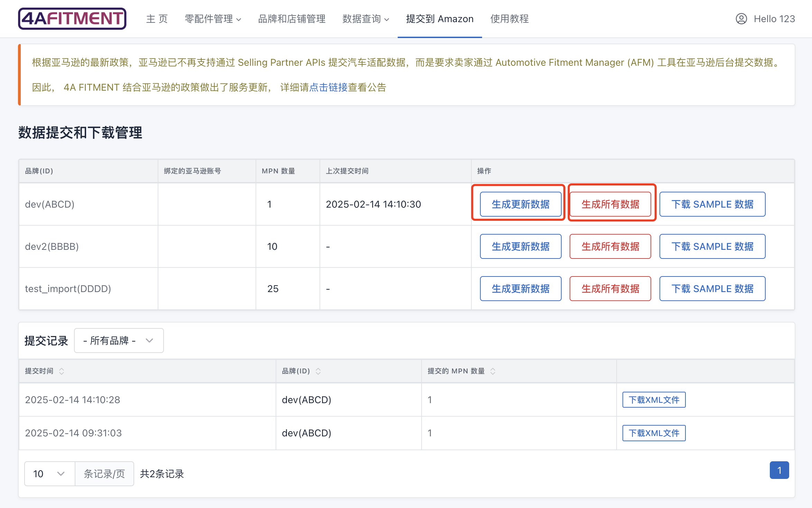Screen dimensions: 812x508
Task: Open the 所有品牌 brand filter dropdown
Action: click(119, 341)
